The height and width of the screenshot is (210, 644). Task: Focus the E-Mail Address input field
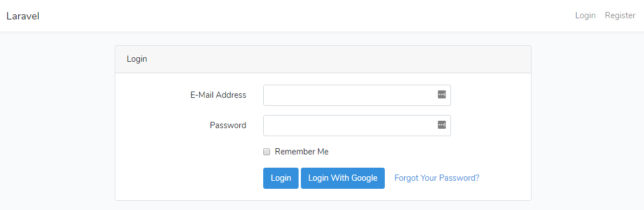pyautogui.click(x=357, y=95)
